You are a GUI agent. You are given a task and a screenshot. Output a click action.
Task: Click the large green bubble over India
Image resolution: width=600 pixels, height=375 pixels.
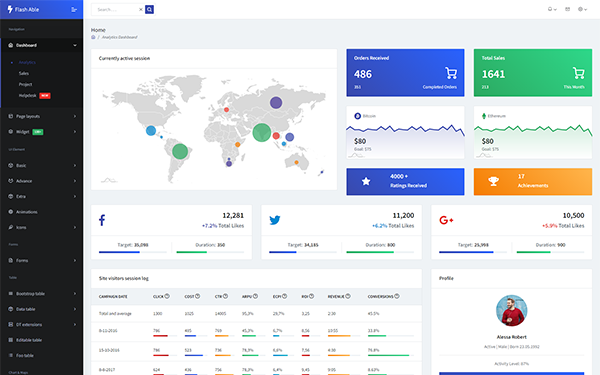pyautogui.click(x=262, y=132)
